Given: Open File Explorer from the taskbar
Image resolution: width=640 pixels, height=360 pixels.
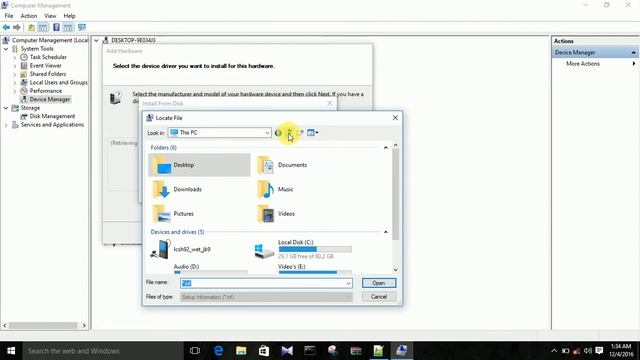Looking at the screenshot, I should coord(241,351).
